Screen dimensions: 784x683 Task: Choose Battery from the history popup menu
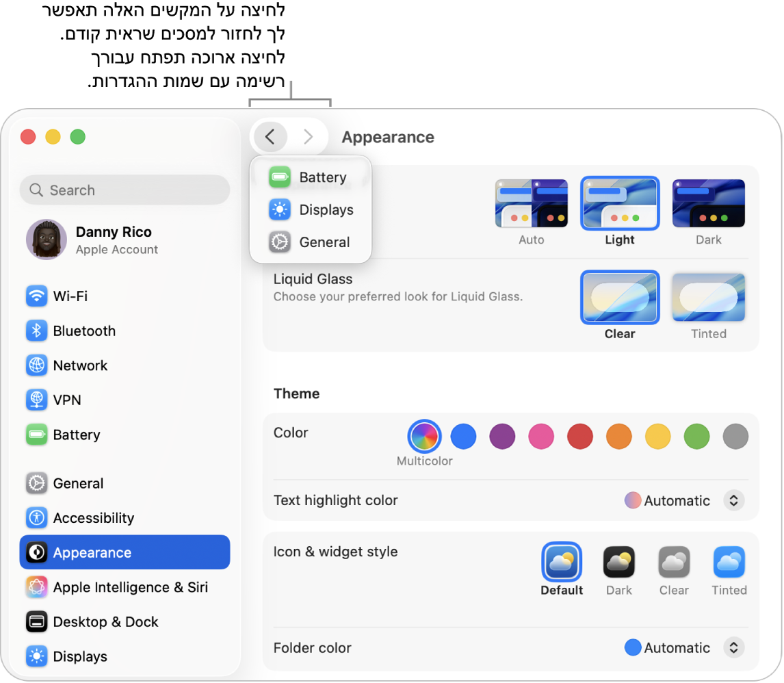311,177
